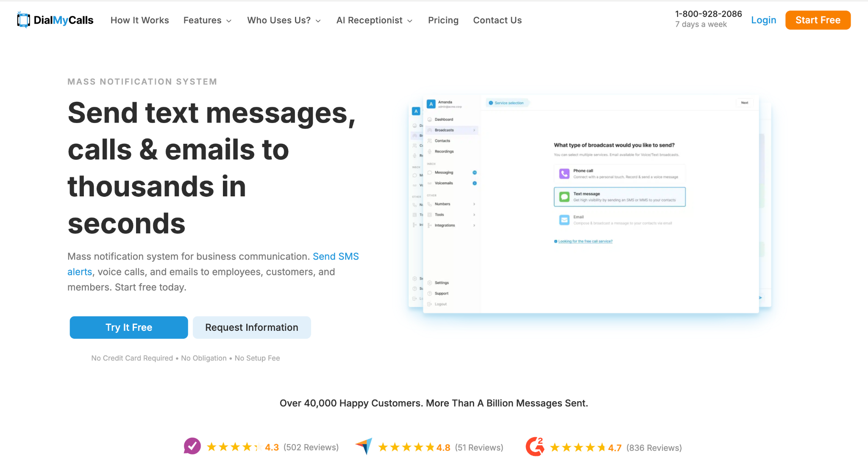Open Support in the preview sidebar

441,293
